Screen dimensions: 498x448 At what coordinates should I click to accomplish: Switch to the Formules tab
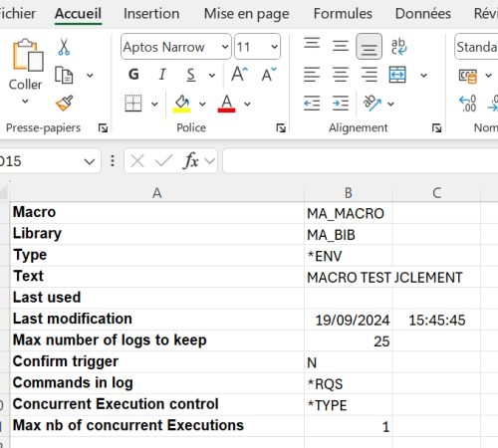343,14
